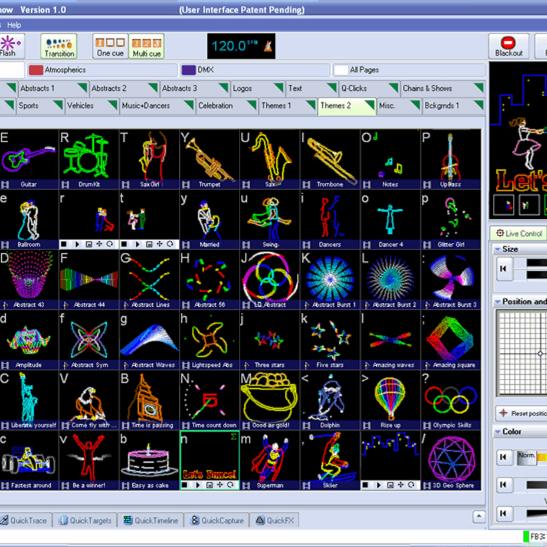This screenshot has width=547, height=547.
Task: Open the Help menu
Action: click(14, 25)
